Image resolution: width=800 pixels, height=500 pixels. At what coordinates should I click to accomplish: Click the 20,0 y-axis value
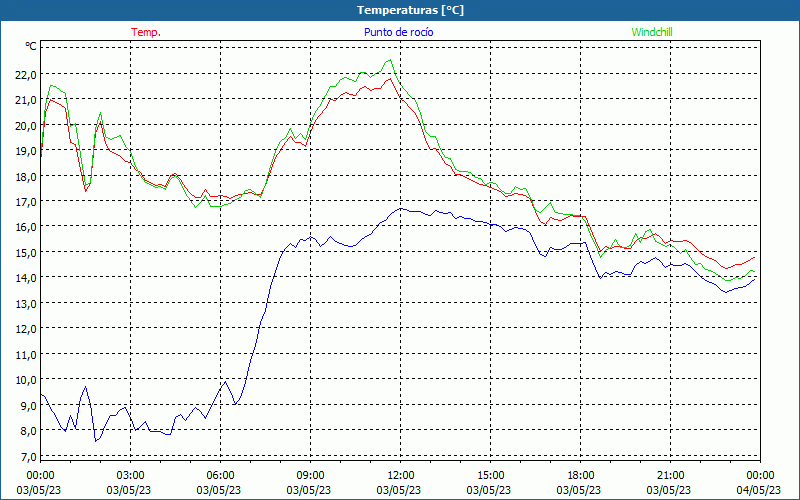(27, 126)
